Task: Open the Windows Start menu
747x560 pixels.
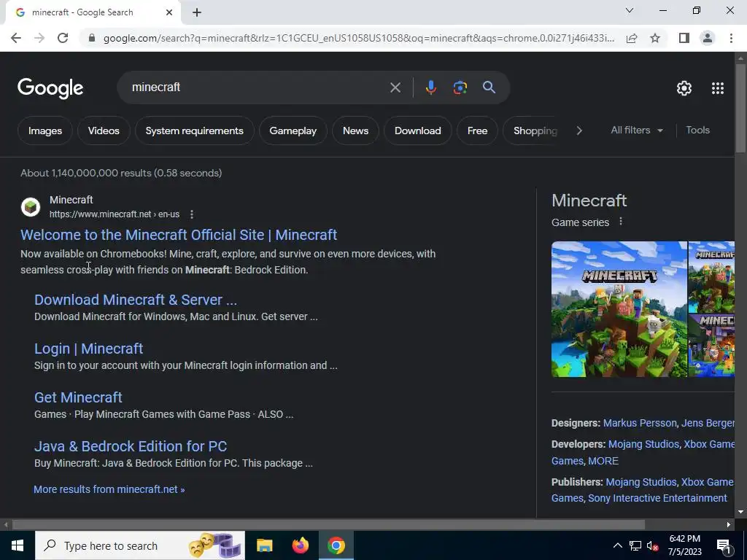Action: [18, 545]
